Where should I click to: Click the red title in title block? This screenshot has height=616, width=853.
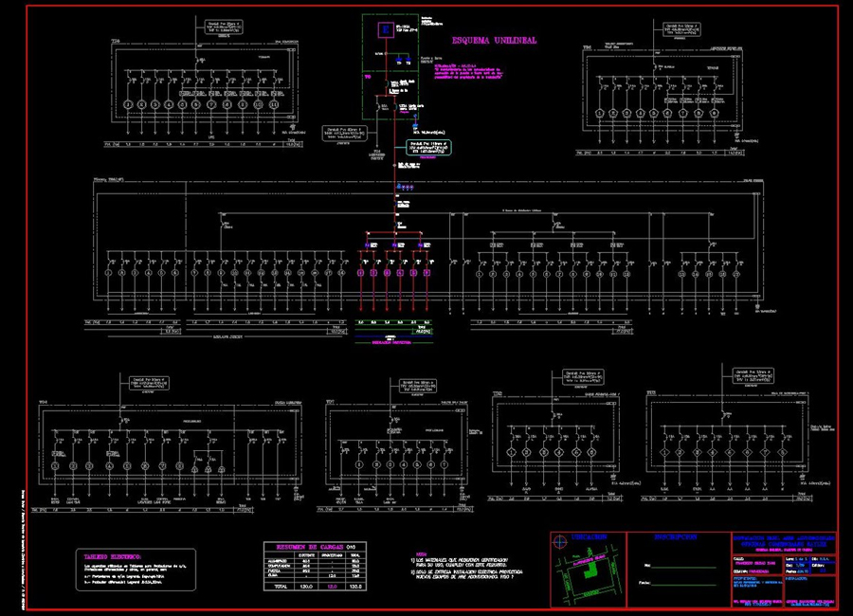(783, 540)
